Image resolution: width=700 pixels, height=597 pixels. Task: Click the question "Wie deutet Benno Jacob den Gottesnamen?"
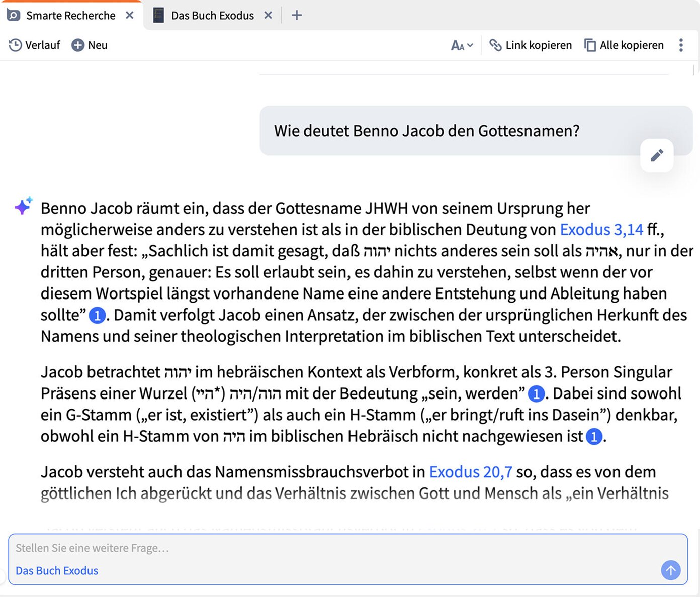[427, 131]
